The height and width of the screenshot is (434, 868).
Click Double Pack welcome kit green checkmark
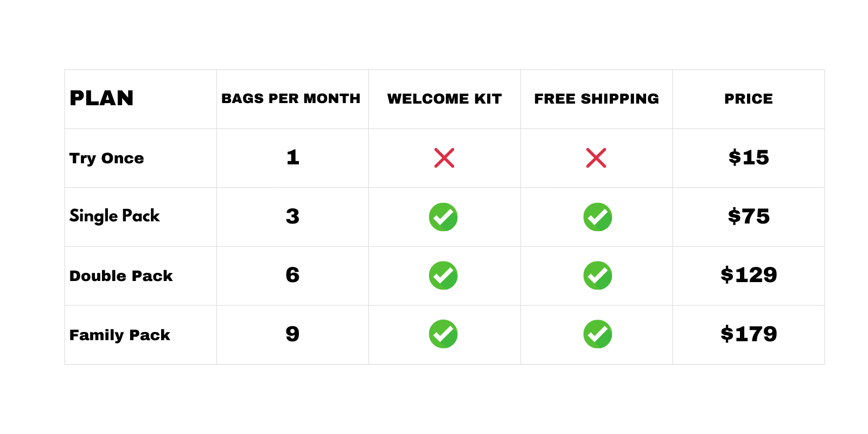point(443,276)
